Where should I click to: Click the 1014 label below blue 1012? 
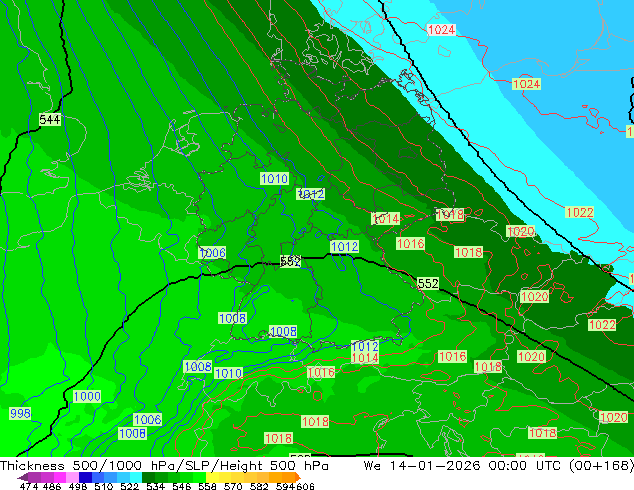[x=365, y=358]
